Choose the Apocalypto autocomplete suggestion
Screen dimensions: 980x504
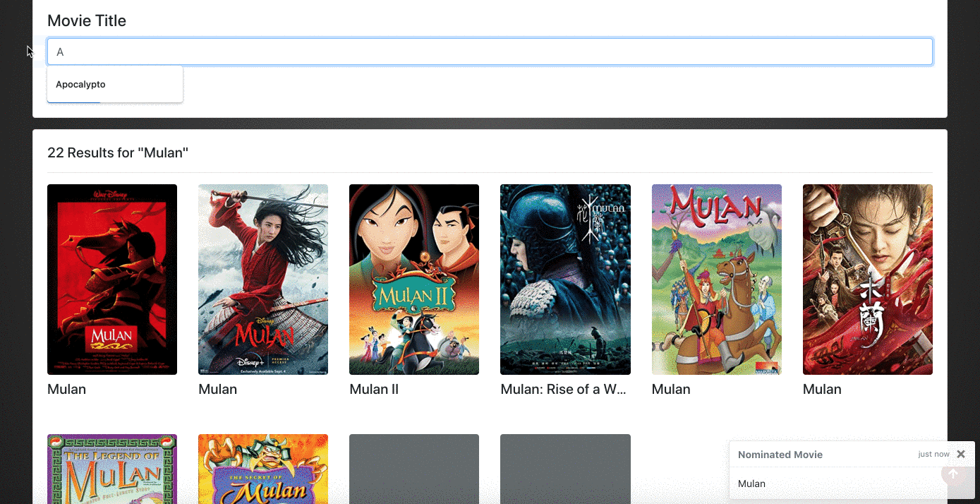(x=115, y=84)
